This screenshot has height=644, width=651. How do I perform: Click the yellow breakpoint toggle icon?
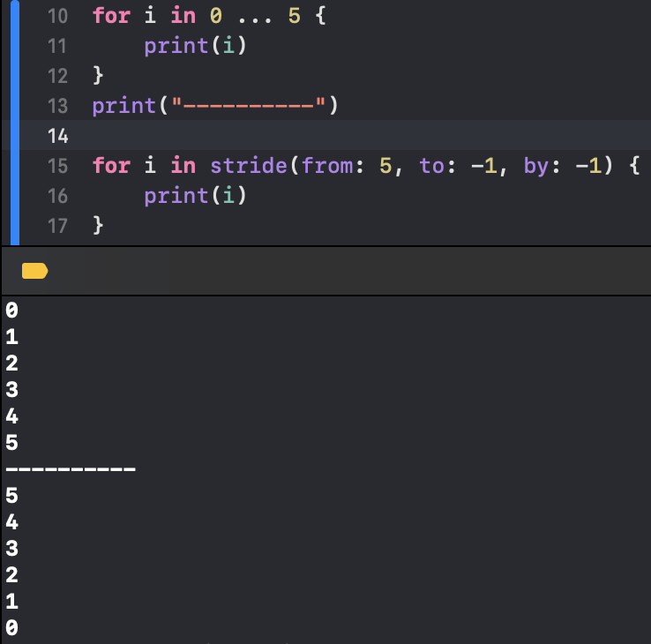tap(35, 271)
